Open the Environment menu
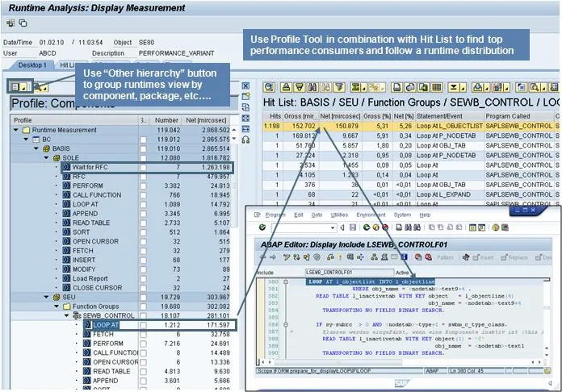562x392 pixels. pos(371,215)
